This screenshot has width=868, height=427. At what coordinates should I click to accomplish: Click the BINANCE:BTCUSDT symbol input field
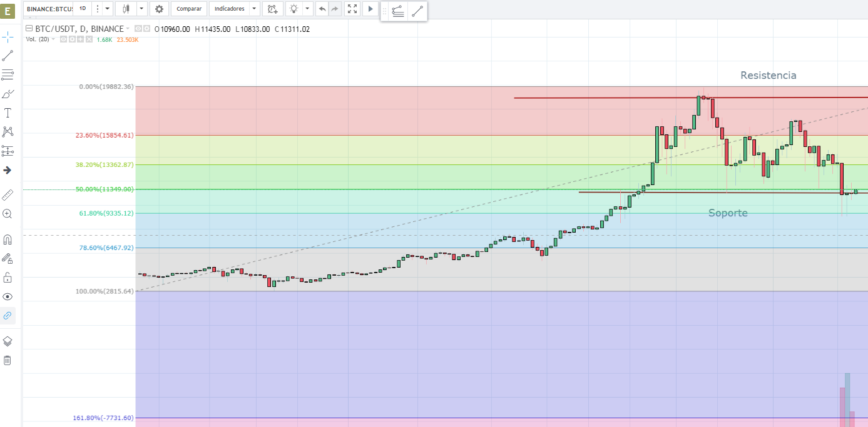[x=49, y=9]
